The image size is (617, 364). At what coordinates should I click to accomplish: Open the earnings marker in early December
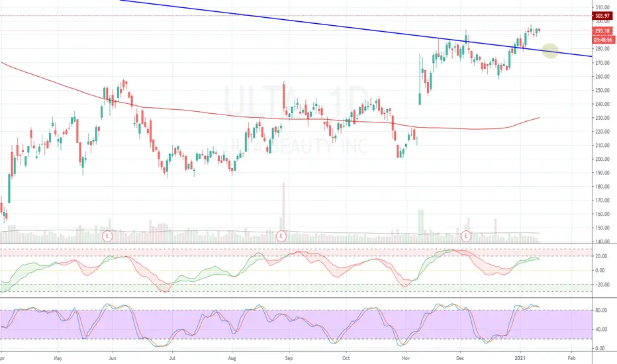click(466, 236)
